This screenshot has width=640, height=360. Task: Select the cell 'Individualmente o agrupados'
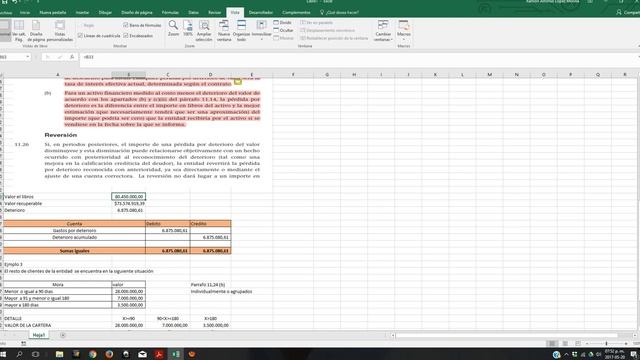pyautogui.click(x=221, y=292)
